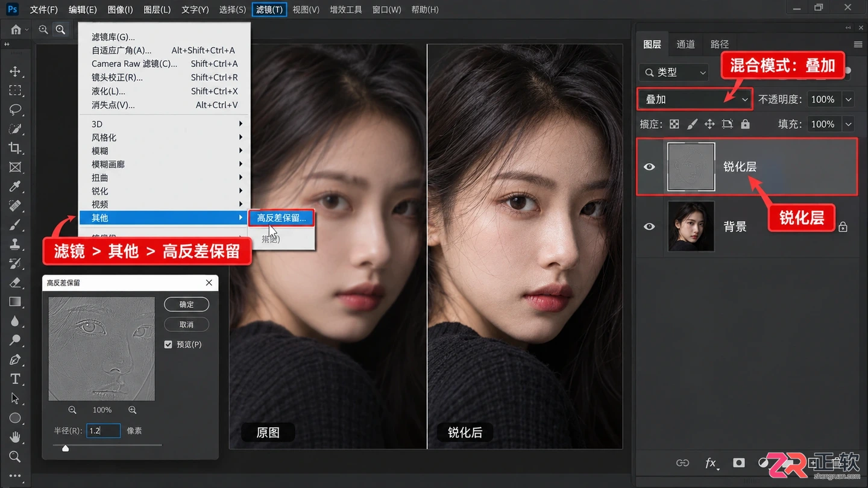Open the 类型 layer filter dropdown
The width and height of the screenshot is (868, 488).
coord(673,72)
